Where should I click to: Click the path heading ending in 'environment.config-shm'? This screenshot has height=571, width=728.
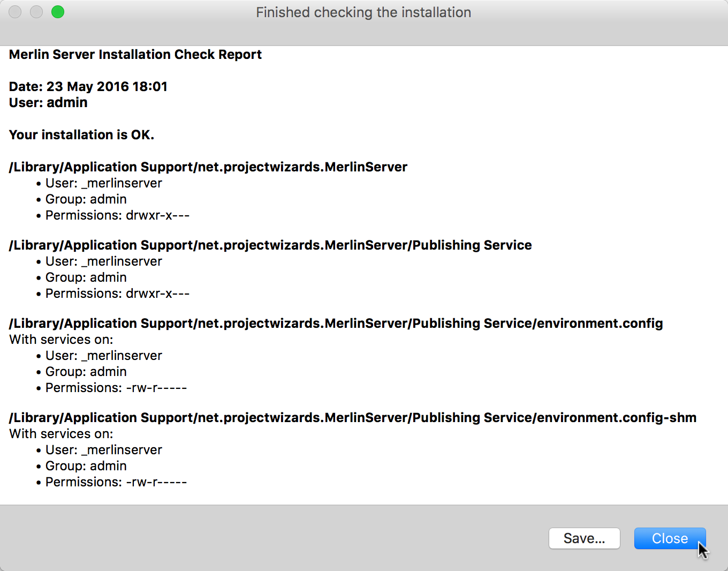(x=353, y=418)
